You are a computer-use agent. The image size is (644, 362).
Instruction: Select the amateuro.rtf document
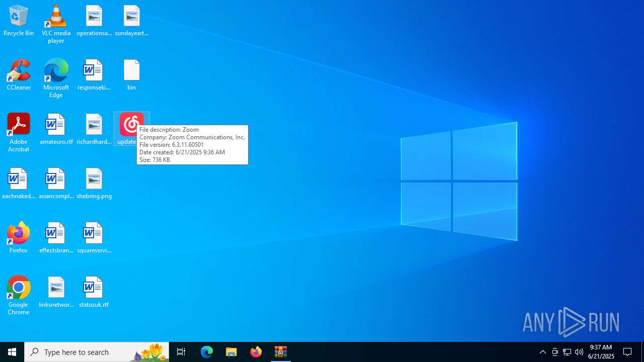tap(56, 130)
